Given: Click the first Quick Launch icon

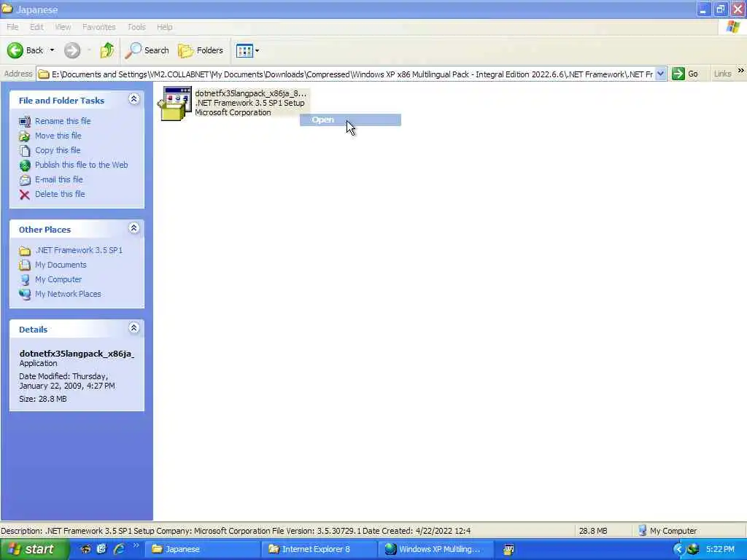Looking at the screenshot, I should (86, 549).
